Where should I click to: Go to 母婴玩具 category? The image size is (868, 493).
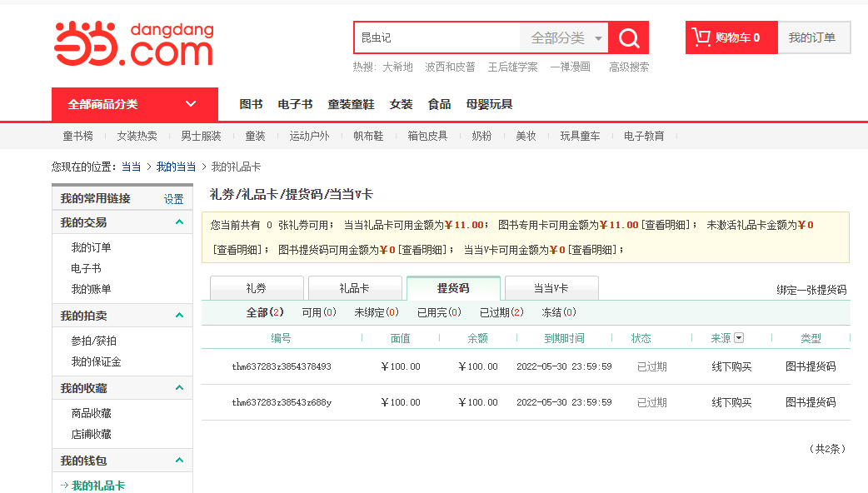pyautogui.click(x=489, y=104)
